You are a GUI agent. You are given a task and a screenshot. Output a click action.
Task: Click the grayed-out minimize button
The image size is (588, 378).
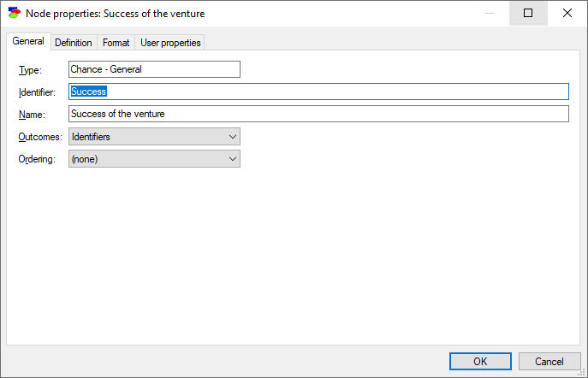click(490, 13)
